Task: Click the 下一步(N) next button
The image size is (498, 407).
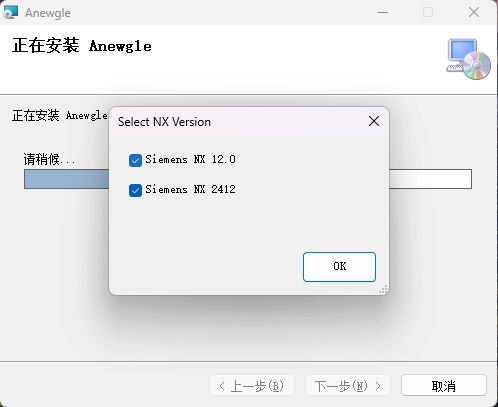Action: [348, 385]
